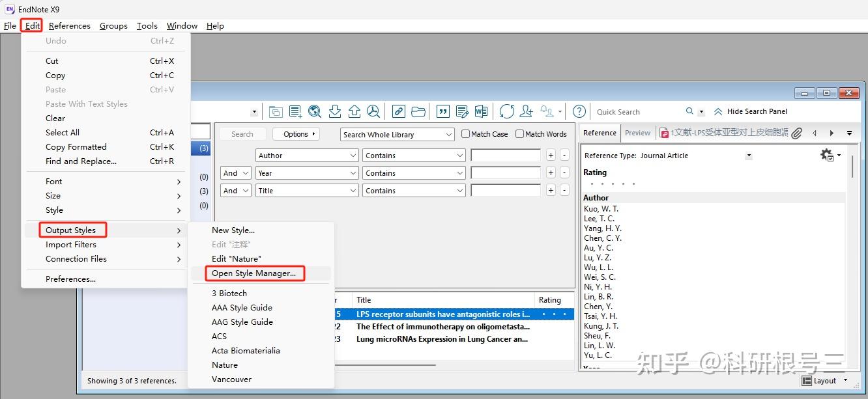This screenshot has width=868, height=399.
Task: Click the Import download-arrow icon
Action: (334, 111)
